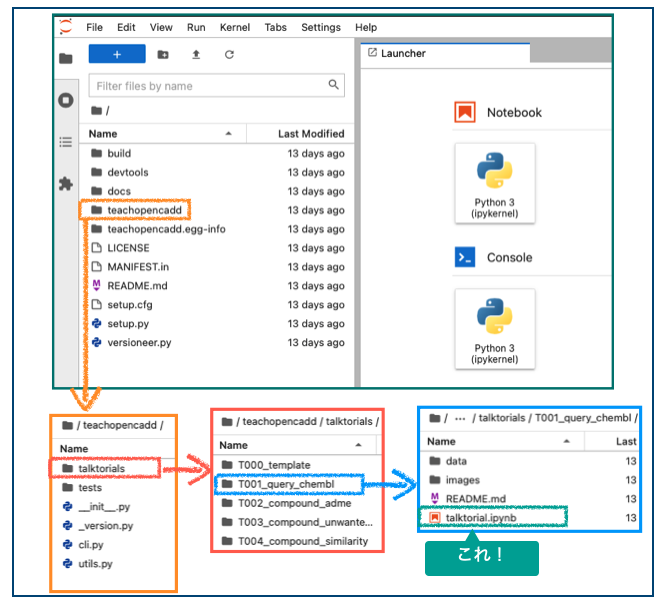
Task: Open the Help menu
Action: (366, 27)
